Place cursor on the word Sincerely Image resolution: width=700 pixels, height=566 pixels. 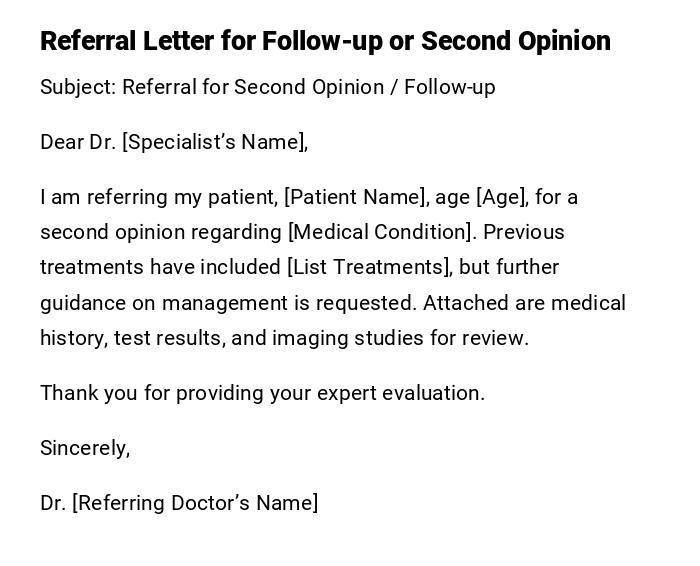tap(84, 448)
